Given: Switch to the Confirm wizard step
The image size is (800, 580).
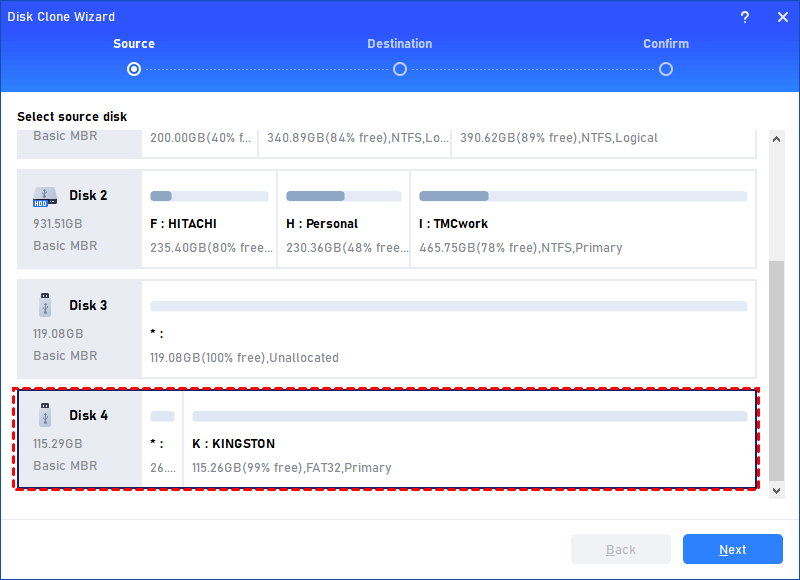Looking at the screenshot, I should [x=665, y=44].
